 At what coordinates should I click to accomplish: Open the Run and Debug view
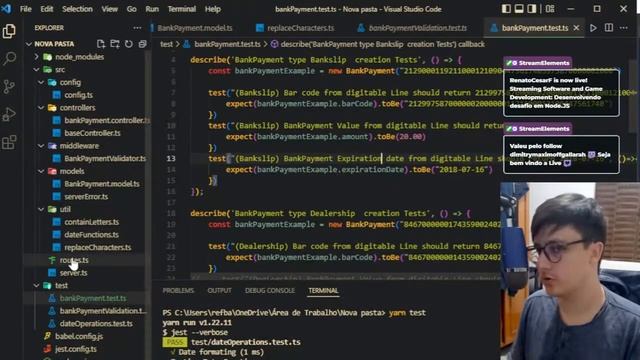(x=9, y=114)
